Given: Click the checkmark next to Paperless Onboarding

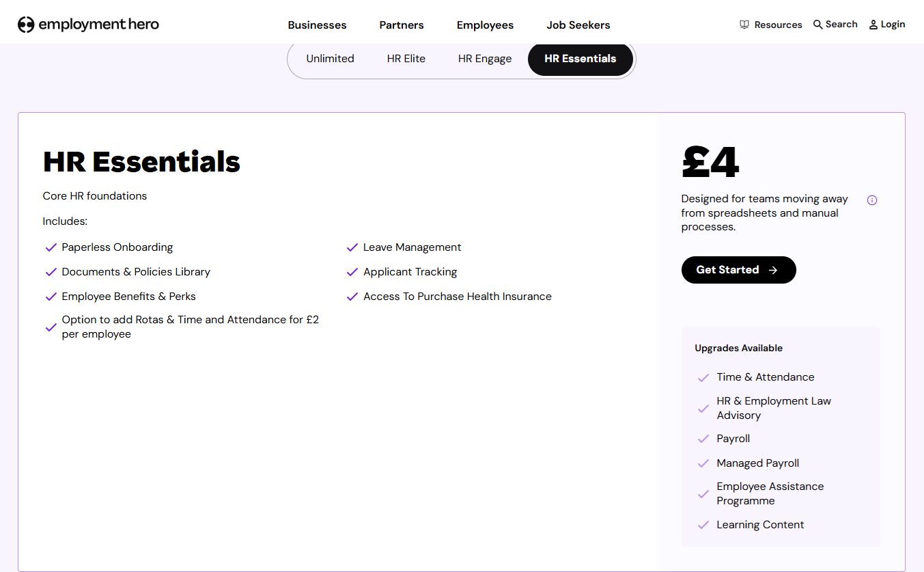Looking at the screenshot, I should 51,247.
